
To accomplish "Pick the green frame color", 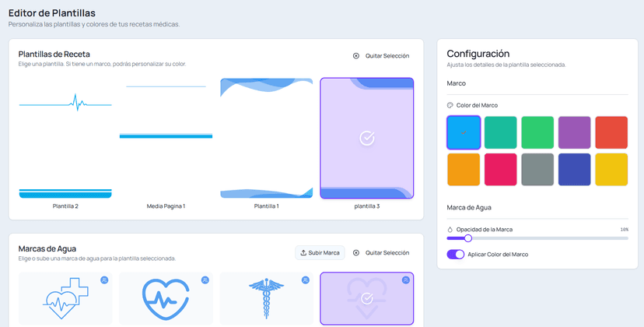I will pos(537,132).
